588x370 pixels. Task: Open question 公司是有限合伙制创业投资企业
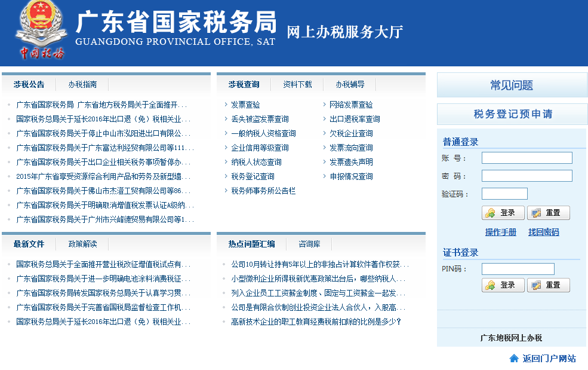coord(318,307)
